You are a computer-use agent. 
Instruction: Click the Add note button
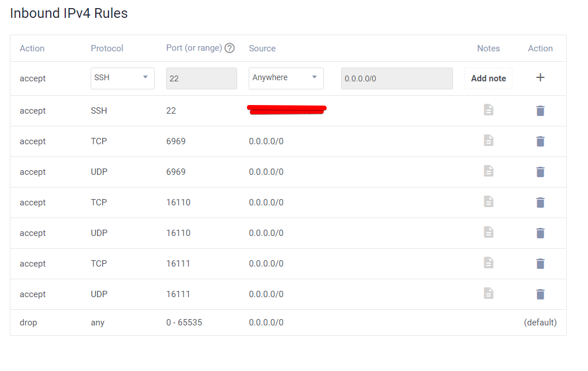(x=488, y=78)
